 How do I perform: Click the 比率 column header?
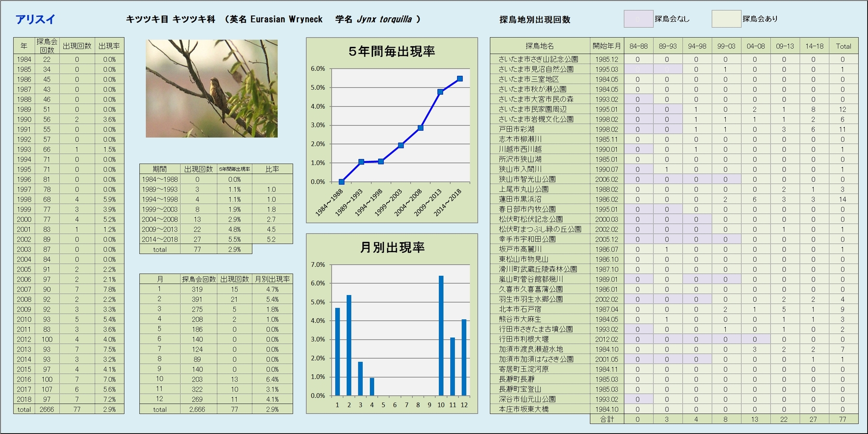tap(272, 169)
